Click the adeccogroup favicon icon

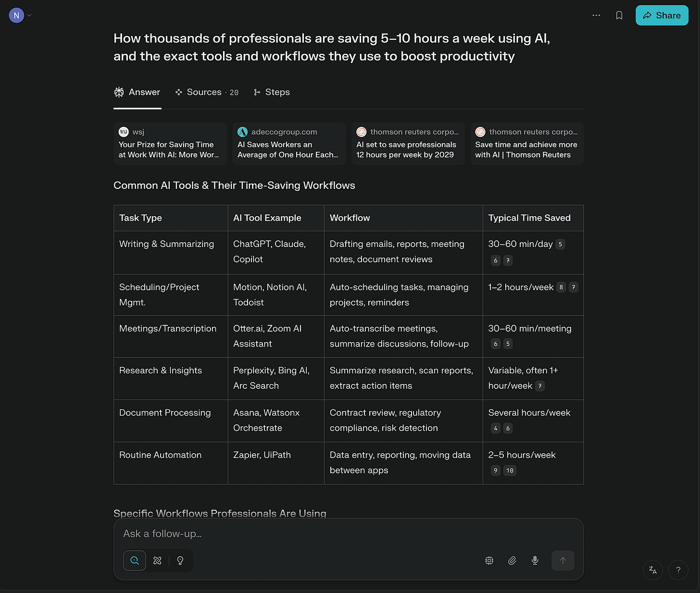click(x=243, y=132)
